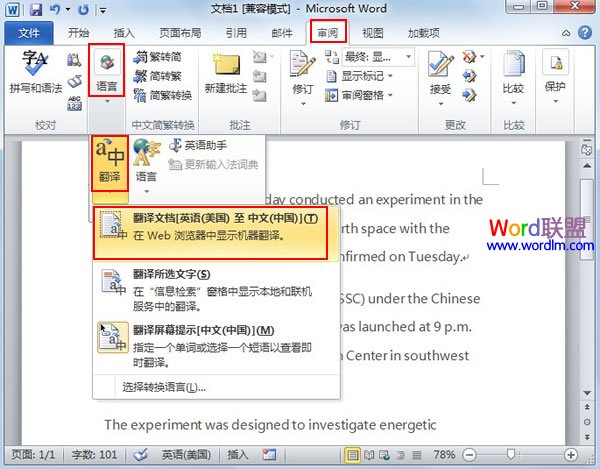Click the proofing checkmark icon in the status bar
Viewport: 600px width, 469px height.
140,454
